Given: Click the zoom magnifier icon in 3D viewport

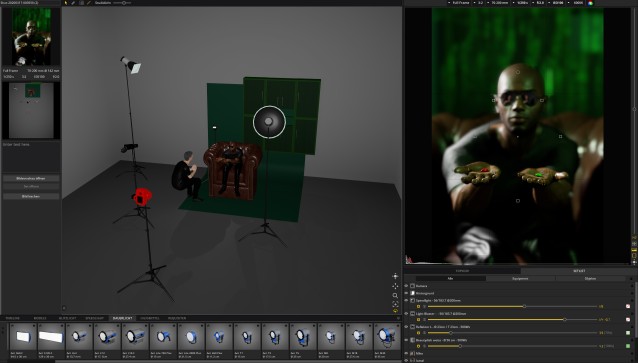Looking at the screenshot, I should pyautogui.click(x=395, y=295).
